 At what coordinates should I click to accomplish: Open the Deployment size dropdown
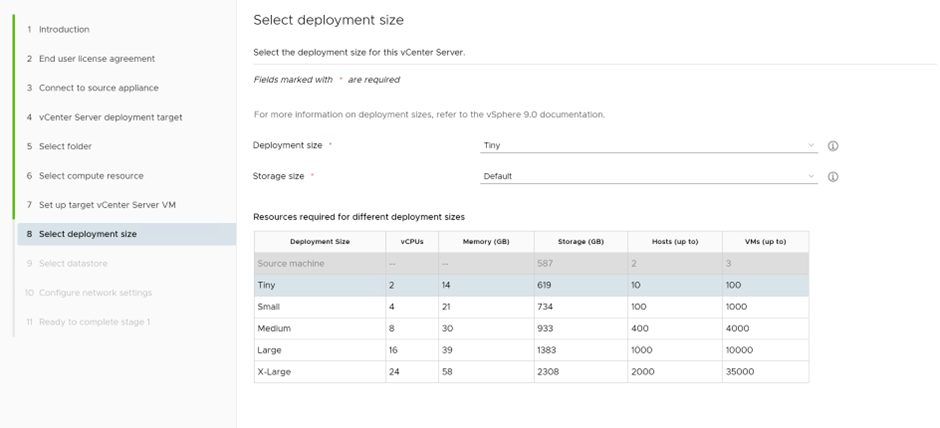coord(648,146)
